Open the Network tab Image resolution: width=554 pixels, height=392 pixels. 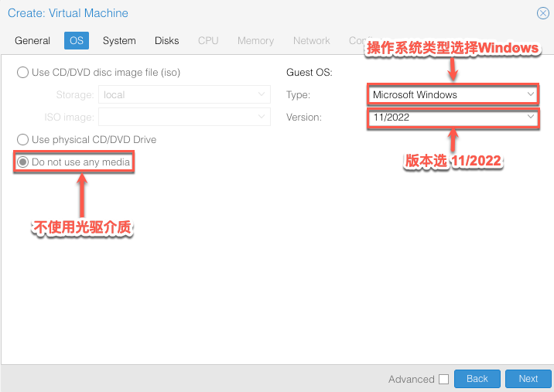[x=311, y=41]
